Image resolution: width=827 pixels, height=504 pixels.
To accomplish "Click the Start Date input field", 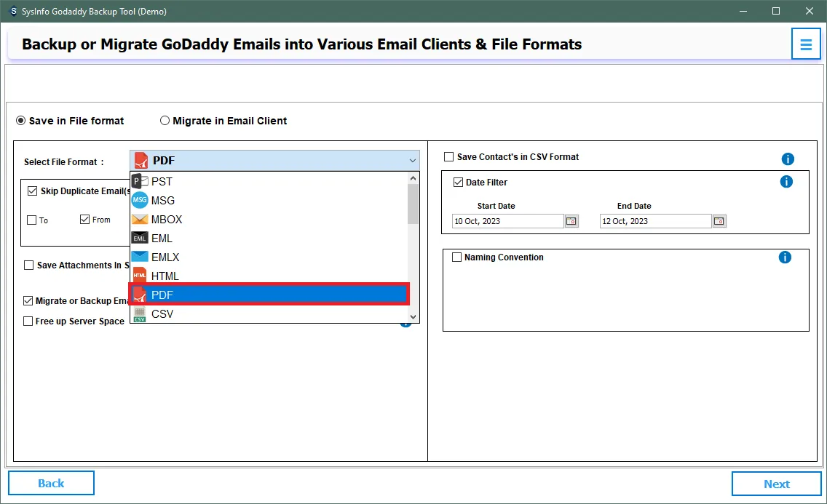I will point(507,221).
